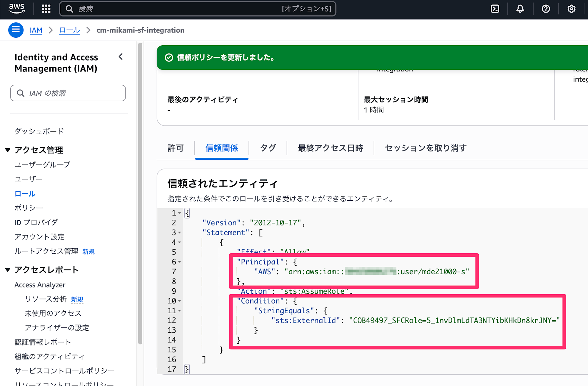Open the settings gear

pyautogui.click(x=571, y=9)
